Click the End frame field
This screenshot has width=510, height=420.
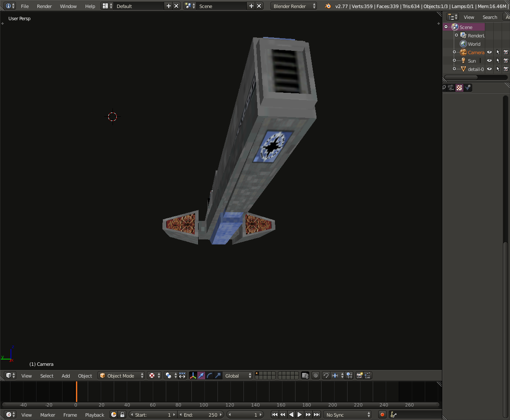pos(201,415)
